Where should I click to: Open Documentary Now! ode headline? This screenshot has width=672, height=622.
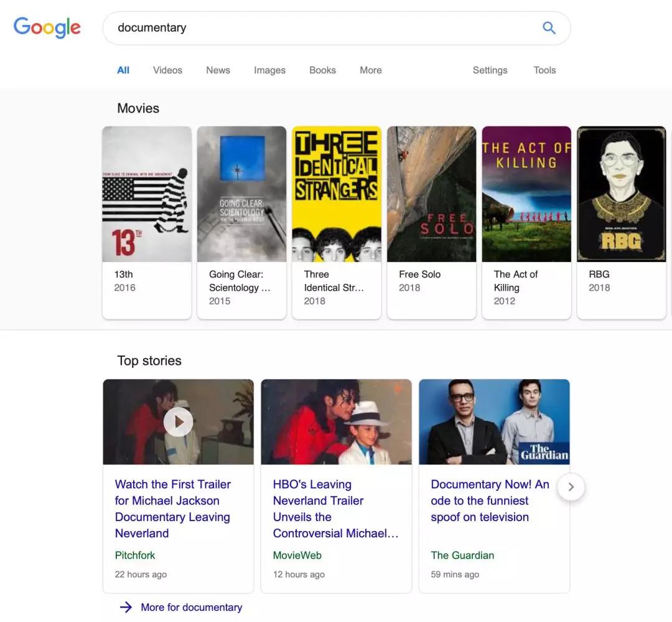tap(490, 501)
